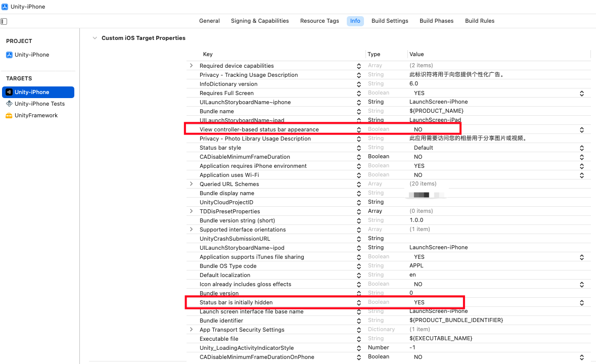The image size is (596, 364).
Task: Select Unity-iPhone Tests target
Action: (x=38, y=104)
